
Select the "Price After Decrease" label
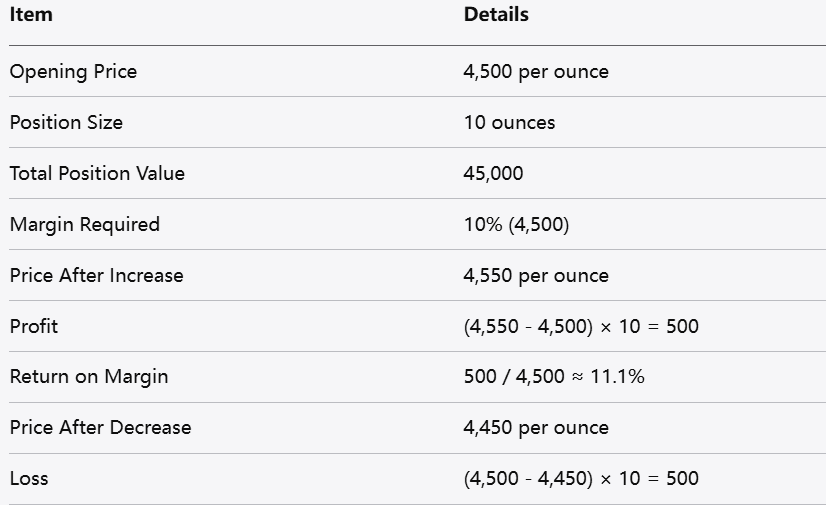[x=100, y=428]
